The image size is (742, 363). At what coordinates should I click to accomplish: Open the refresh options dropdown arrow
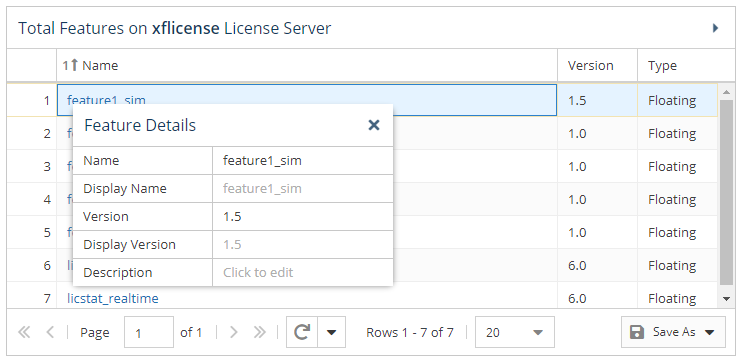(x=332, y=332)
